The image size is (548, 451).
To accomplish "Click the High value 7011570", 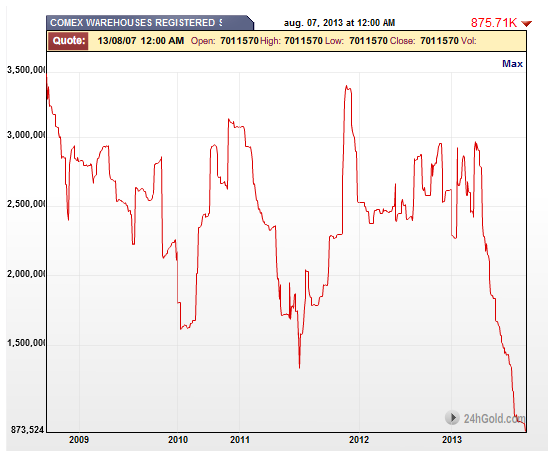I will click(x=303, y=41).
